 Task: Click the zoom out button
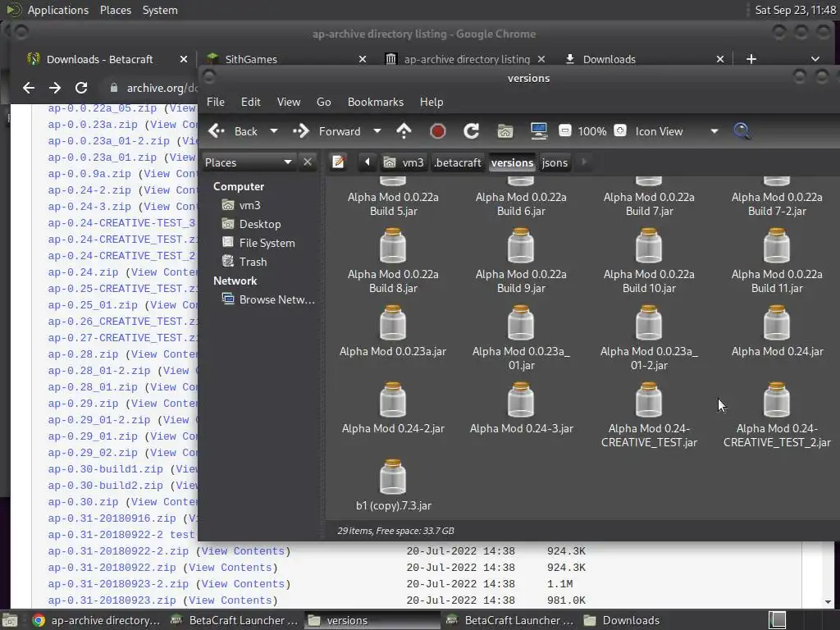pos(564,130)
